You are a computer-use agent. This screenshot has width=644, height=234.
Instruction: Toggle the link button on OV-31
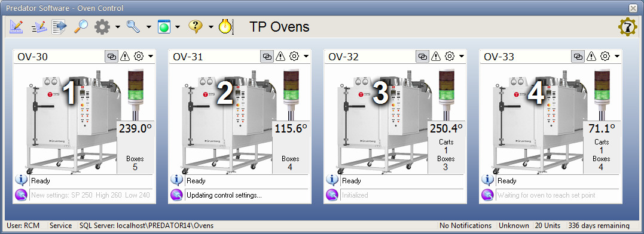267,56
